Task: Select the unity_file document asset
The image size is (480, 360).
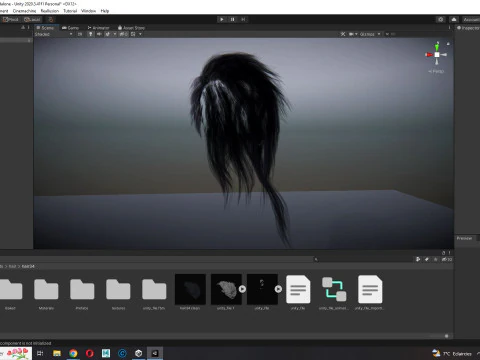Action: [x=298, y=289]
